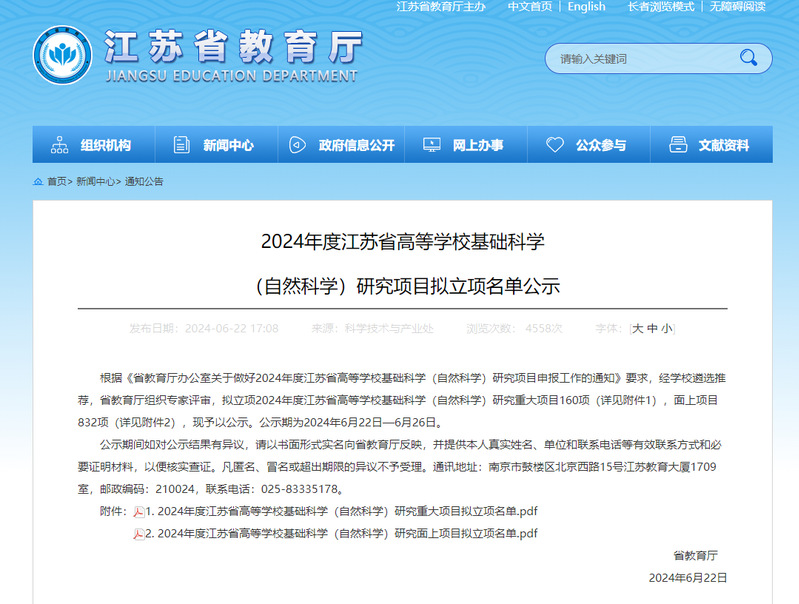Select medium font size 中
799x604 pixels.
(x=652, y=328)
